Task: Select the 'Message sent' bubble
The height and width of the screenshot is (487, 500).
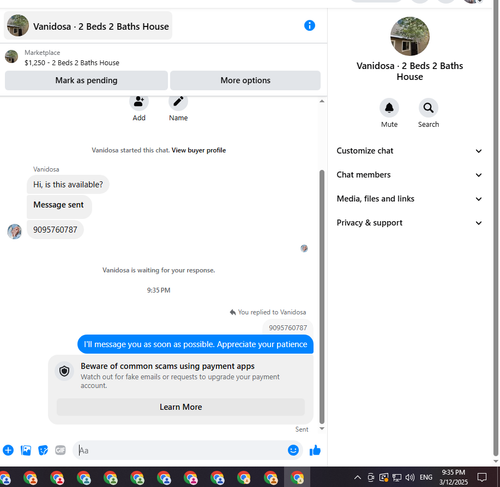Action: pyautogui.click(x=59, y=207)
